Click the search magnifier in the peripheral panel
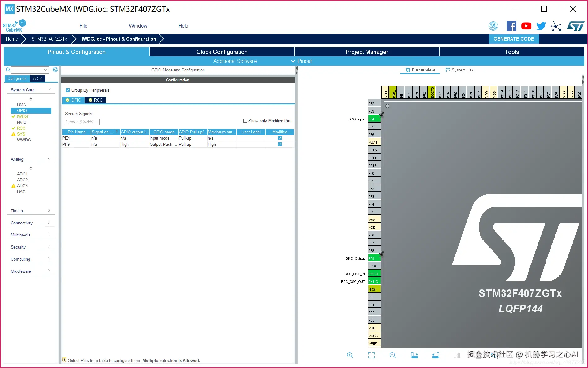Screen dimensions: 588x368 tap(8, 70)
